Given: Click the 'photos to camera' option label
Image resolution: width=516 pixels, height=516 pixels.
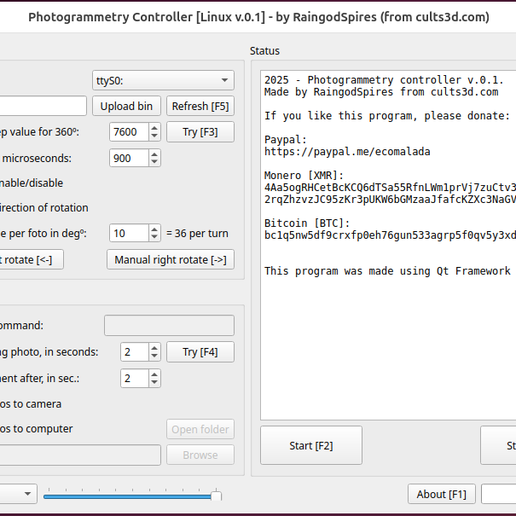Looking at the screenshot, I should 31,404.
